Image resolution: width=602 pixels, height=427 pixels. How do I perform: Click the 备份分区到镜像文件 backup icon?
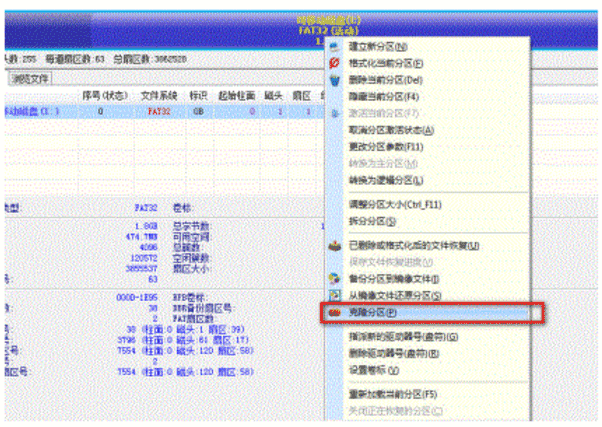(x=335, y=278)
